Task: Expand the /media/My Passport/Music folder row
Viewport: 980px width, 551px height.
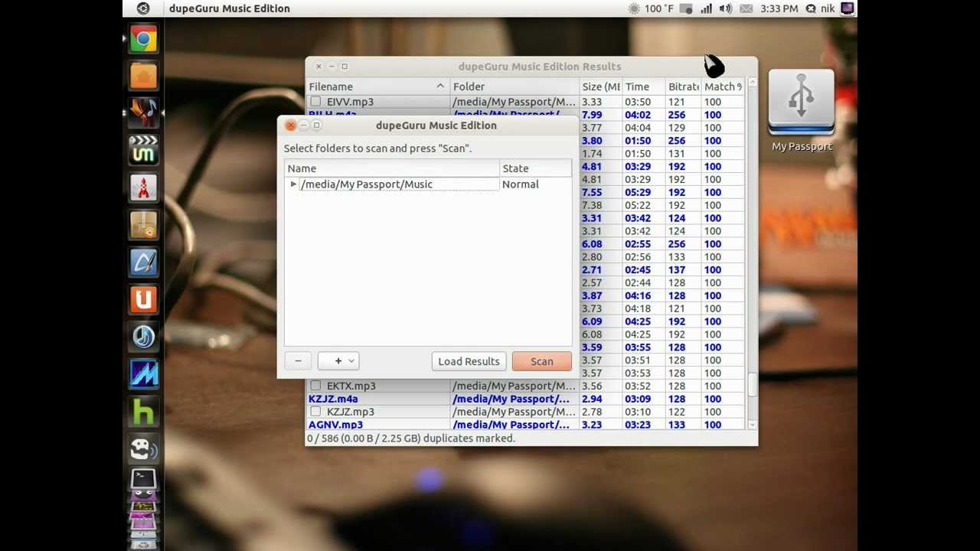Action: [293, 184]
